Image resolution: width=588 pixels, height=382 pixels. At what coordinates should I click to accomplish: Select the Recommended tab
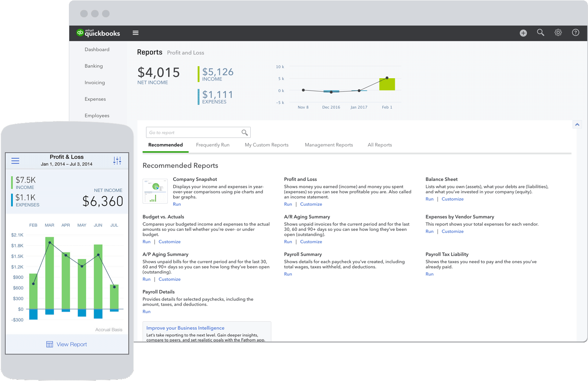pyautogui.click(x=166, y=145)
